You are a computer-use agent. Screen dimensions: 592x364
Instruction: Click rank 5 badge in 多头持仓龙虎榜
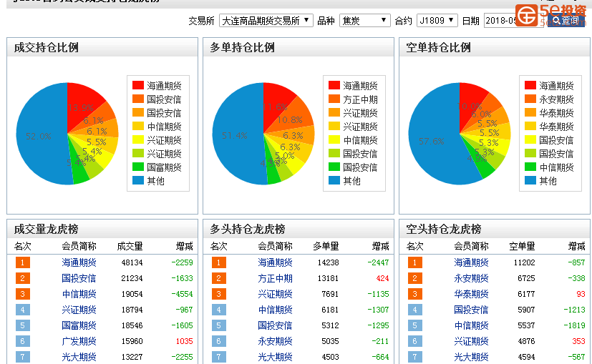(x=218, y=325)
